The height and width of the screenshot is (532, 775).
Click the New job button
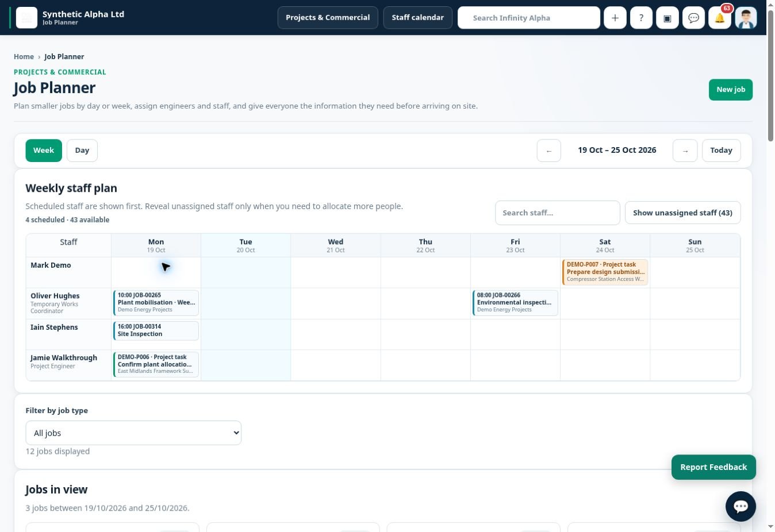tap(731, 90)
